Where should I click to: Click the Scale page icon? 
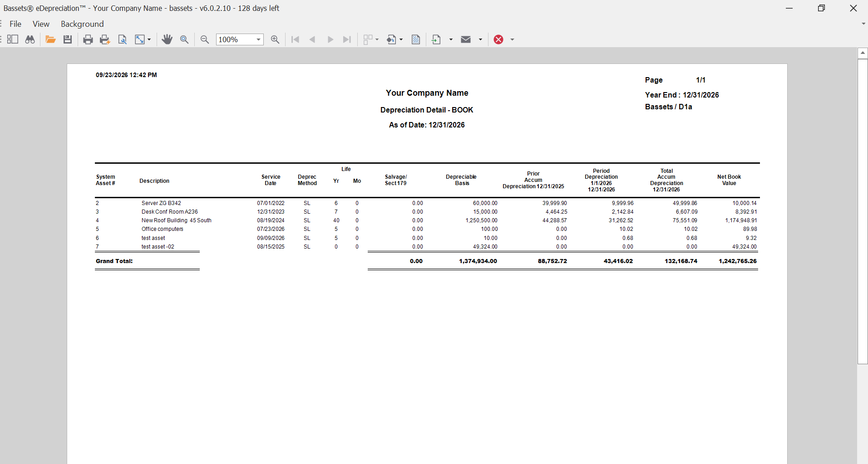coord(140,39)
